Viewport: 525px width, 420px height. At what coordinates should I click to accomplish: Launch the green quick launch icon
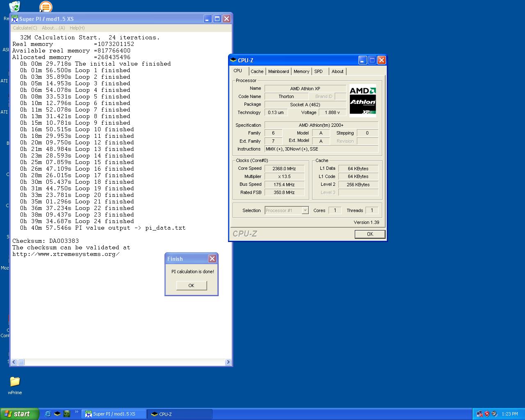67,414
